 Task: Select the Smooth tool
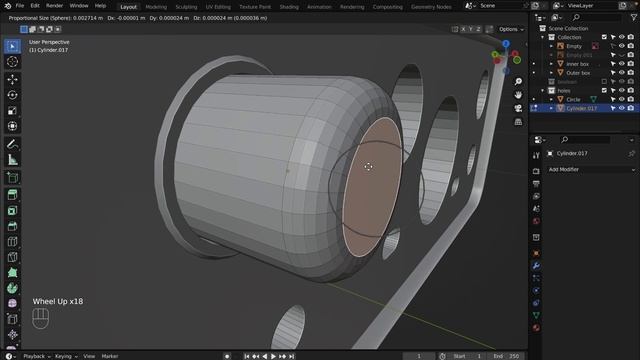pyautogui.click(x=12, y=304)
